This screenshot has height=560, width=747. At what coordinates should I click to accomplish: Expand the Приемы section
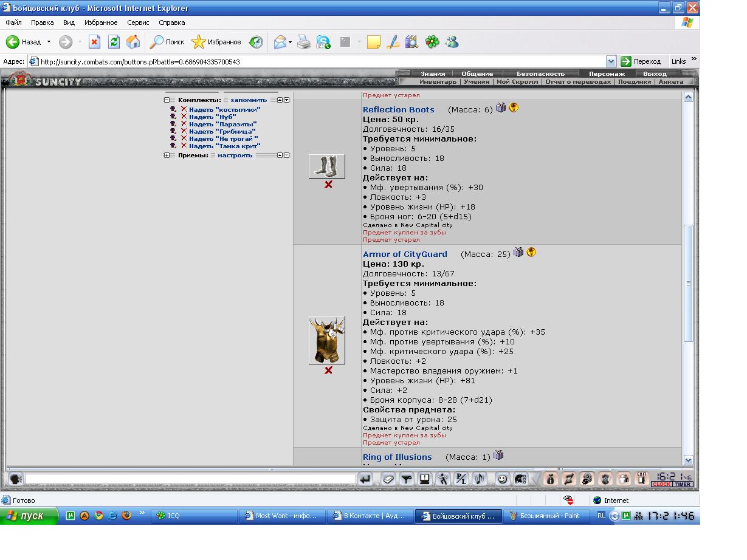[x=167, y=155]
